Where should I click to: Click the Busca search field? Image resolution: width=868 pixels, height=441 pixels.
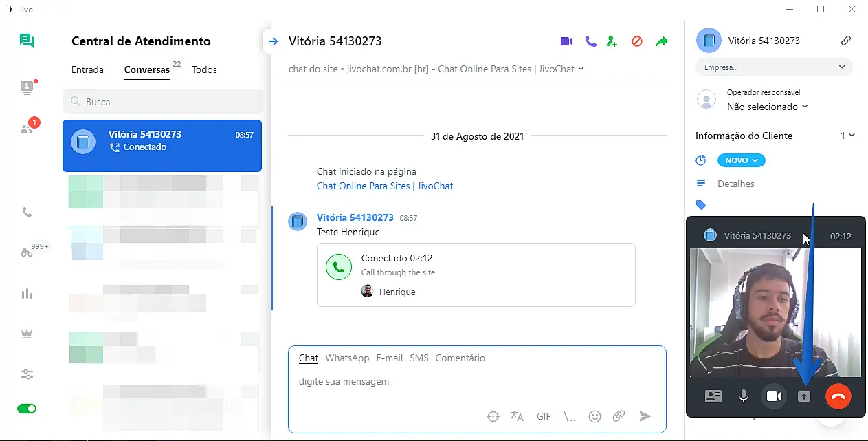click(x=162, y=102)
